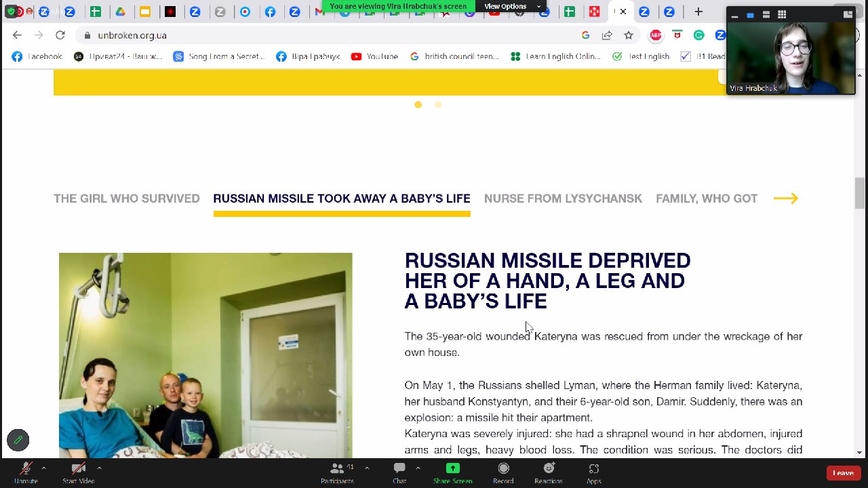Screen dimensions: 868x488
Task: Open the YouTube bookmark
Action: pyautogui.click(x=374, y=56)
